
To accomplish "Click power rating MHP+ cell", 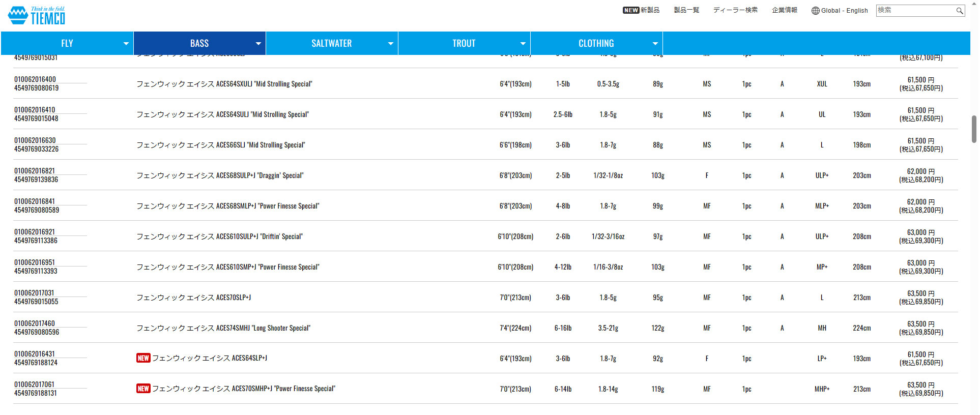I will pyautogui.click(x=822, y=389).
